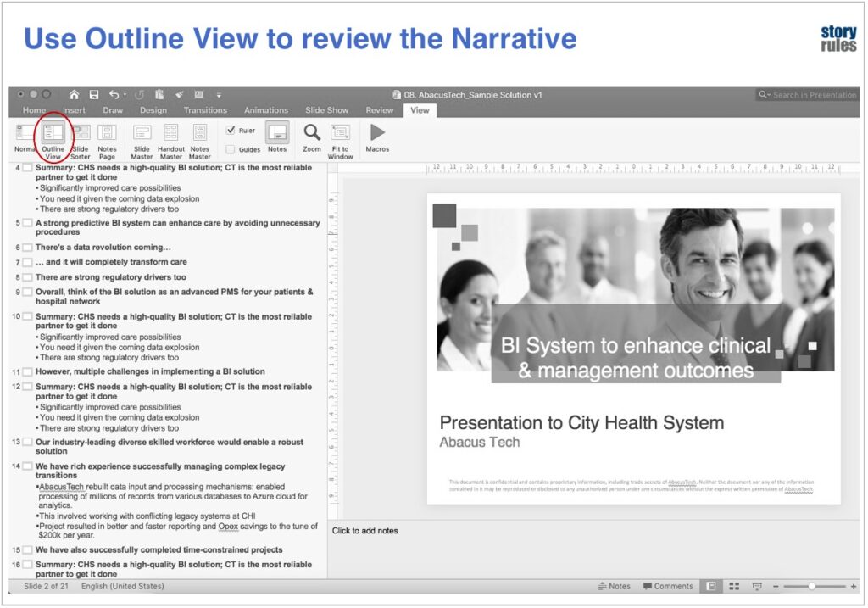Expand the Customize Quick Access Toolbar arrow
Viewport: 868px width, 608px height.
(x=219, y=95)
